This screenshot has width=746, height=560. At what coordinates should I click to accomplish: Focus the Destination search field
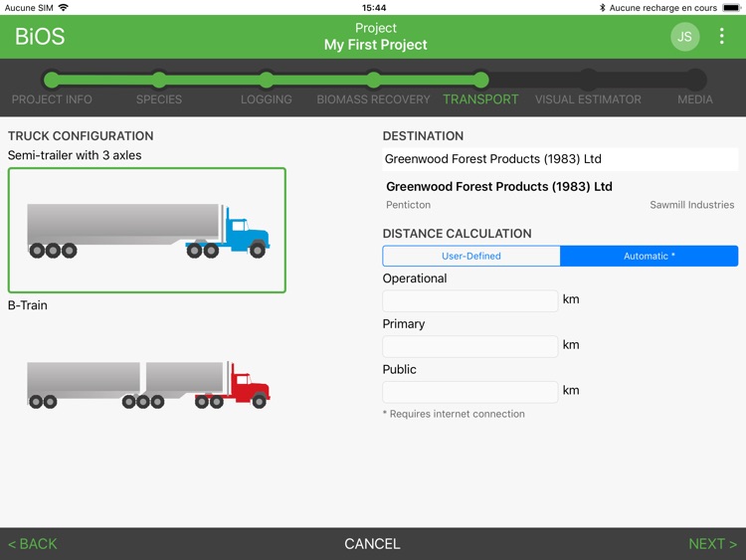560,159
